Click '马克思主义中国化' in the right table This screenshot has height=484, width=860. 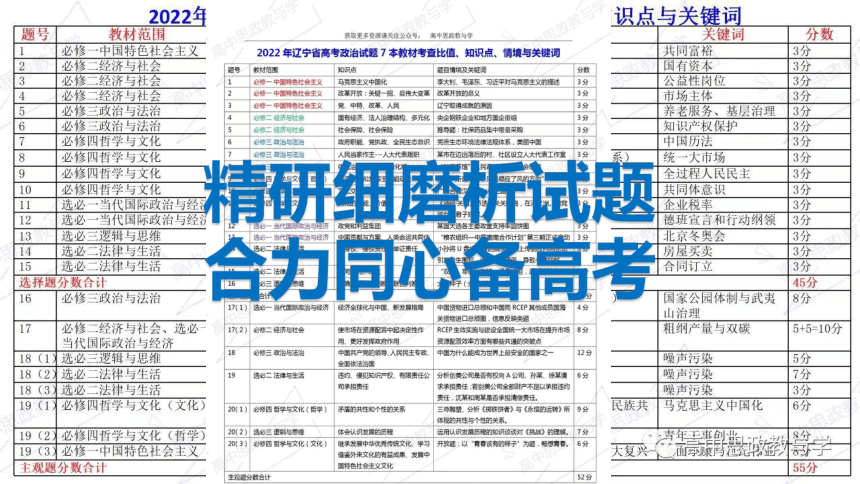(713, 406)
